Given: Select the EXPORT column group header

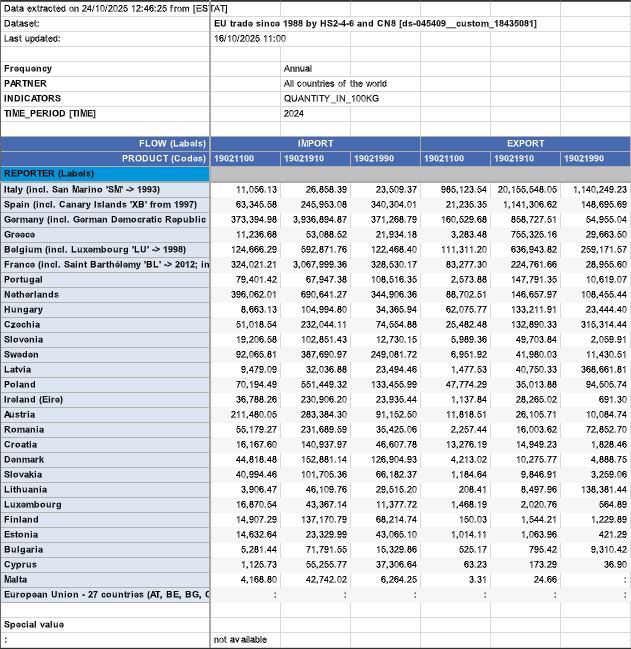Looking at the screenshot, I should tap(525, 143).
